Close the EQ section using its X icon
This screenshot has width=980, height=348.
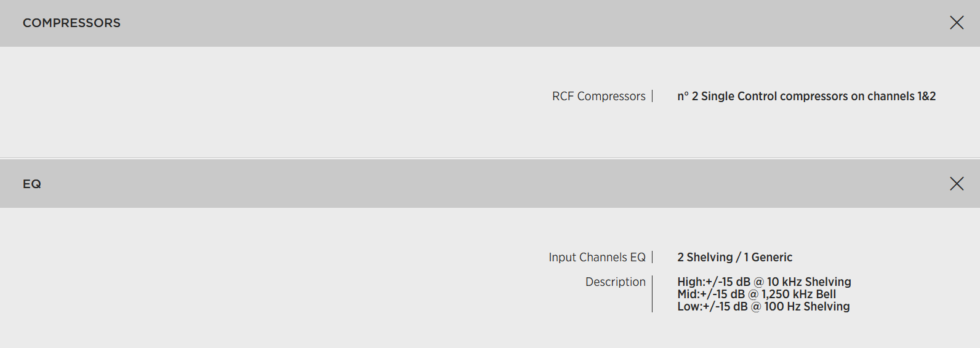click(x=957, y=183)
